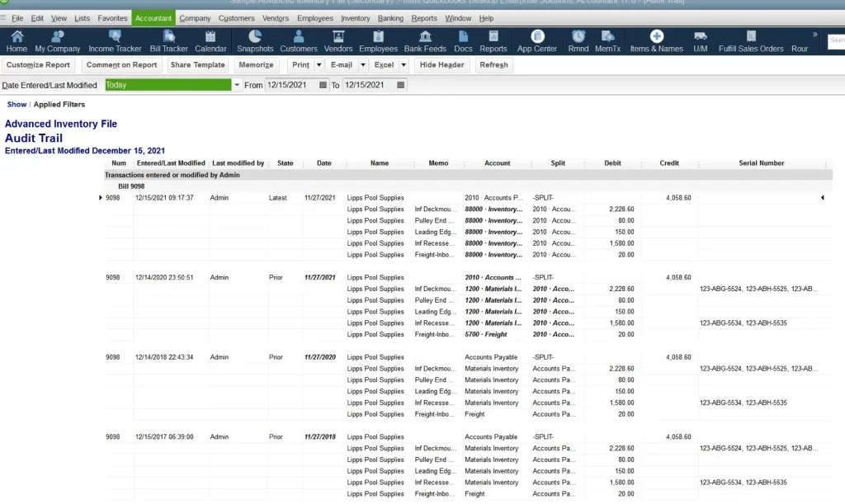Open the MemTx icon
The height and width of the screenshot is (504, 845).
(x=607, y=41)
